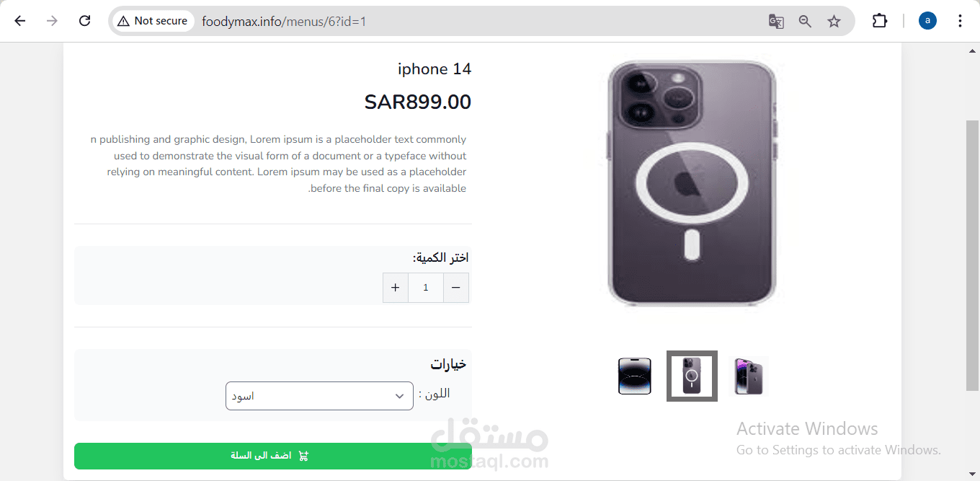Open Chrome's three-dot menu

960,21
